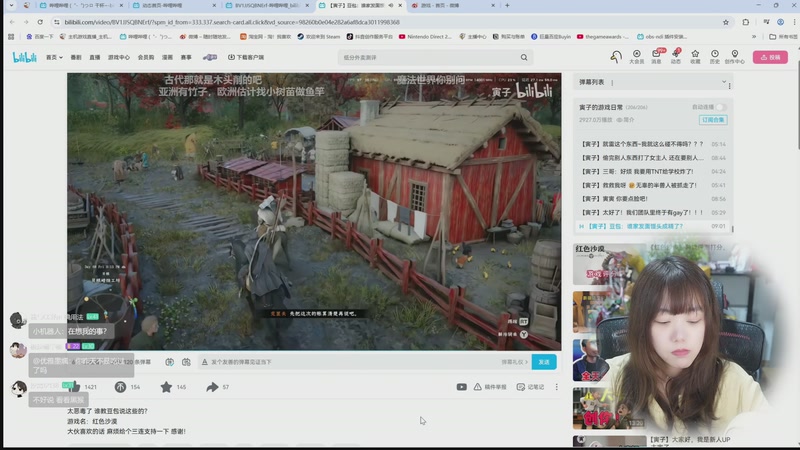800x450 pixels.
Task: Play episode 寅寅 你要点脸吧 08:56
Action: point(654,199)
